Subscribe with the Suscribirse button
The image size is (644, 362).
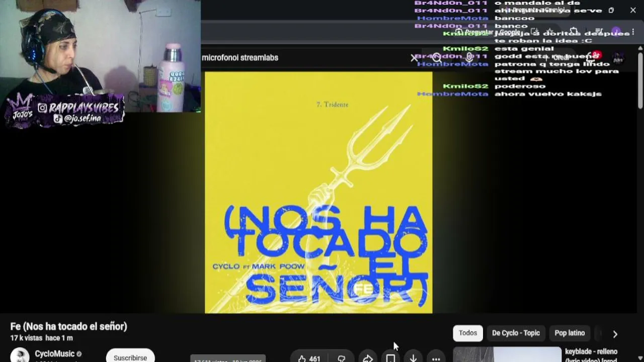pos(130,356)
